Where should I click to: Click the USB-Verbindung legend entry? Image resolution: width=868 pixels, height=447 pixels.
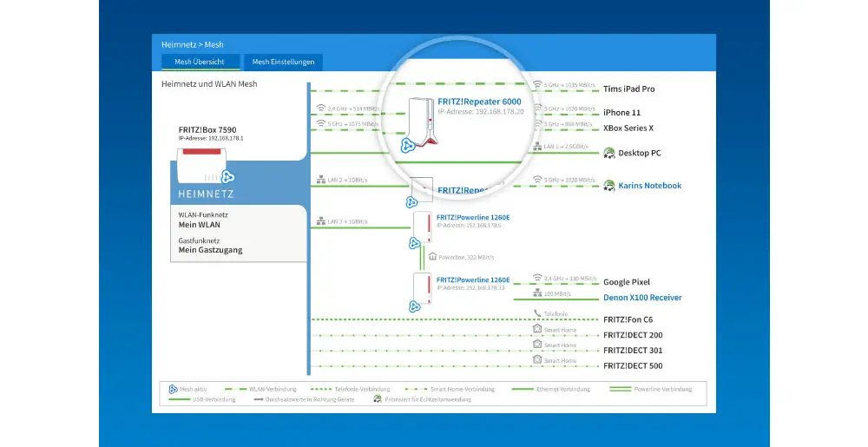(x=202, y=399)
